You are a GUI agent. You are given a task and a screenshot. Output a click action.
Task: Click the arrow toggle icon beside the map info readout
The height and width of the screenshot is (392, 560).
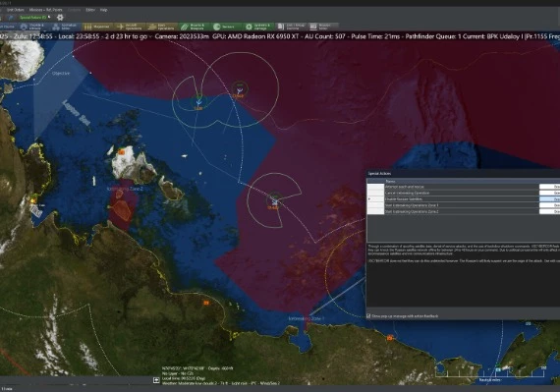[x=156, y=380]
